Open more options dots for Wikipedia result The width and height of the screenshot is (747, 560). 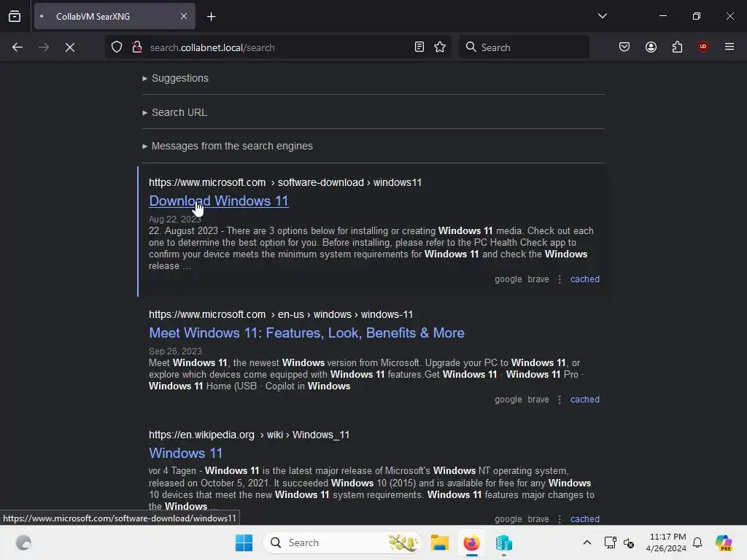[x=560, y=519]
